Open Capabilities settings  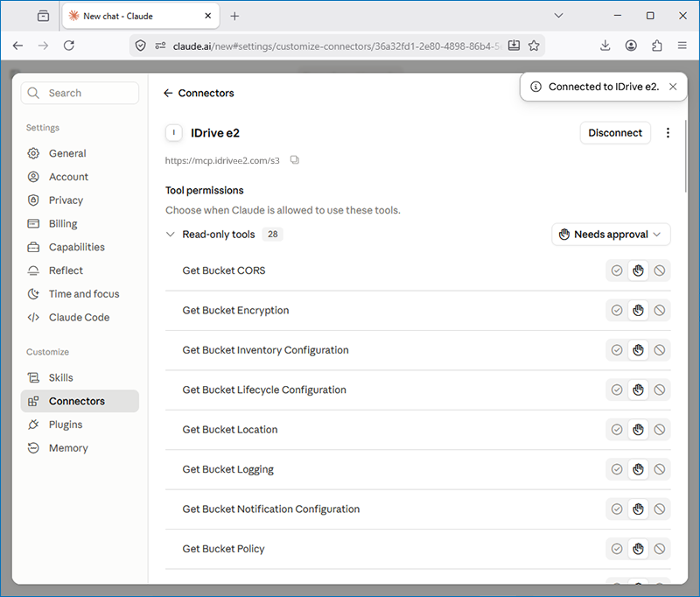pos(80,247)
